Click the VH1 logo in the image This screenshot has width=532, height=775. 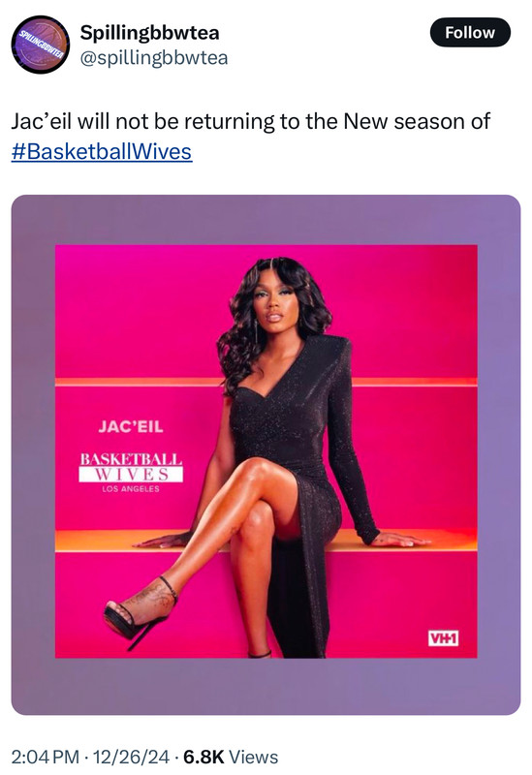pyautogui.click(x=443, y=638)
